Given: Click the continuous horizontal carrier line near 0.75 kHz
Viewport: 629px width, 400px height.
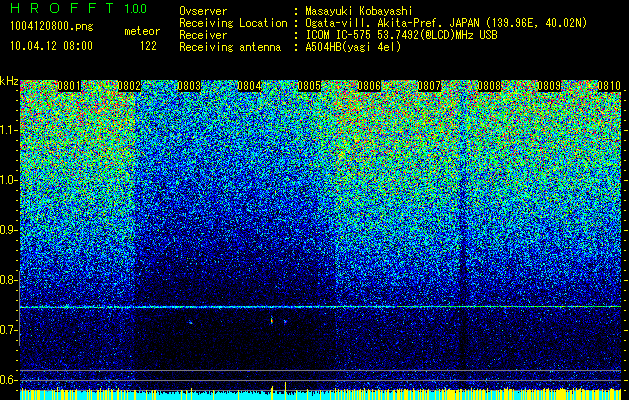Looking at the screenshot, I should click(320, 307).
